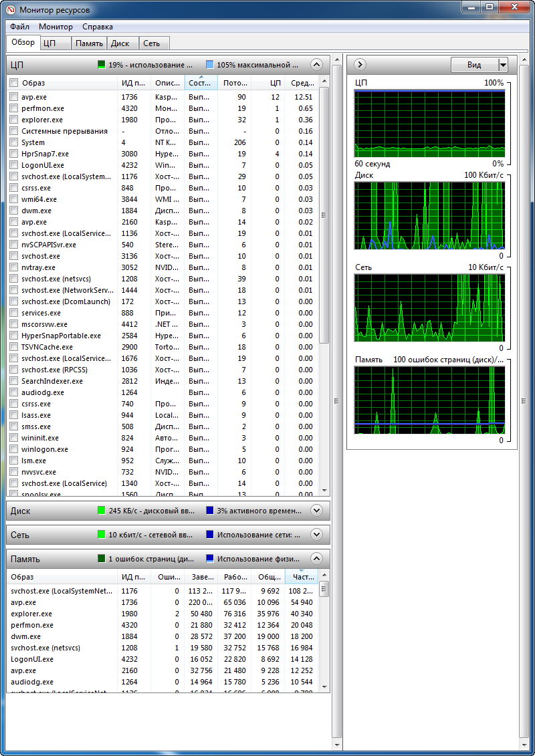Click blue maximum frequency legend square

[210, 65]
